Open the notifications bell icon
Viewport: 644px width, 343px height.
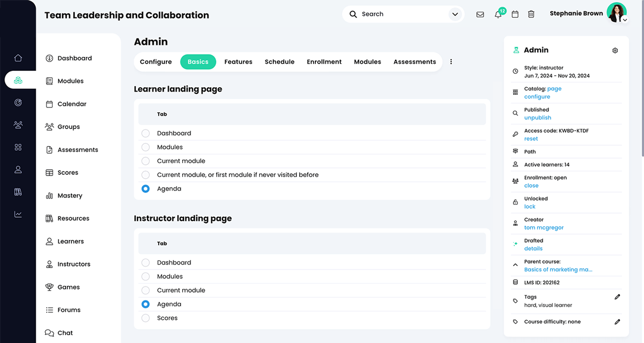coord(498,14)
